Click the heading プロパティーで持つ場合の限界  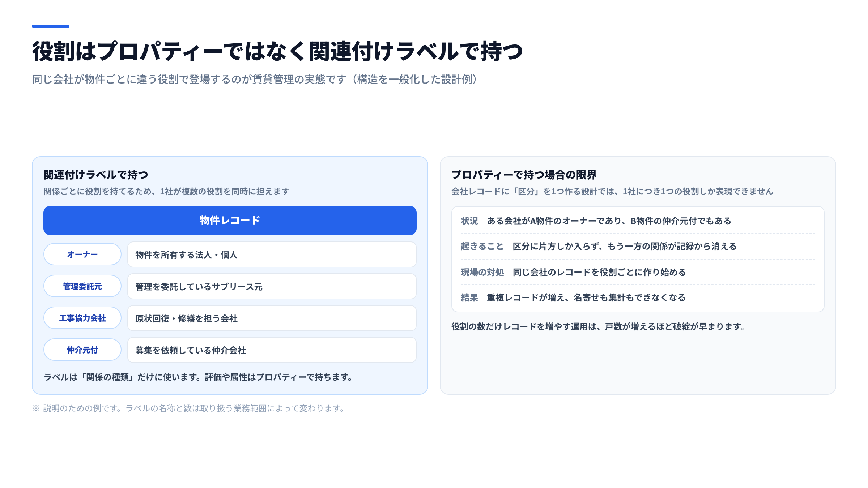tap(524, 175)
